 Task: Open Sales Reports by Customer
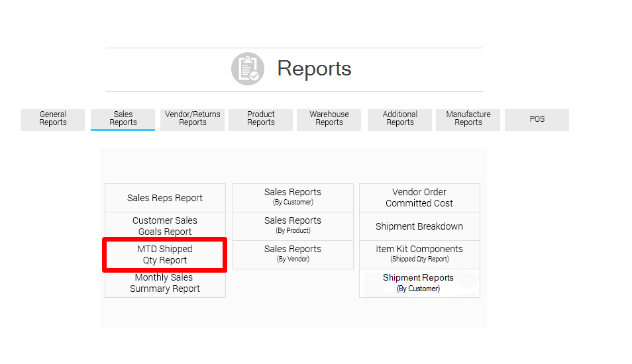(293, 197)
